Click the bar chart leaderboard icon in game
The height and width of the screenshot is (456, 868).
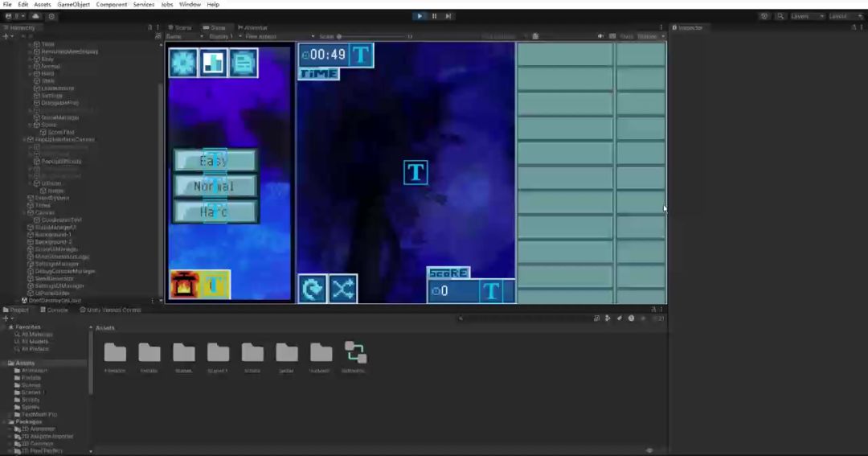pyautogui.click(x=213, y=63)
